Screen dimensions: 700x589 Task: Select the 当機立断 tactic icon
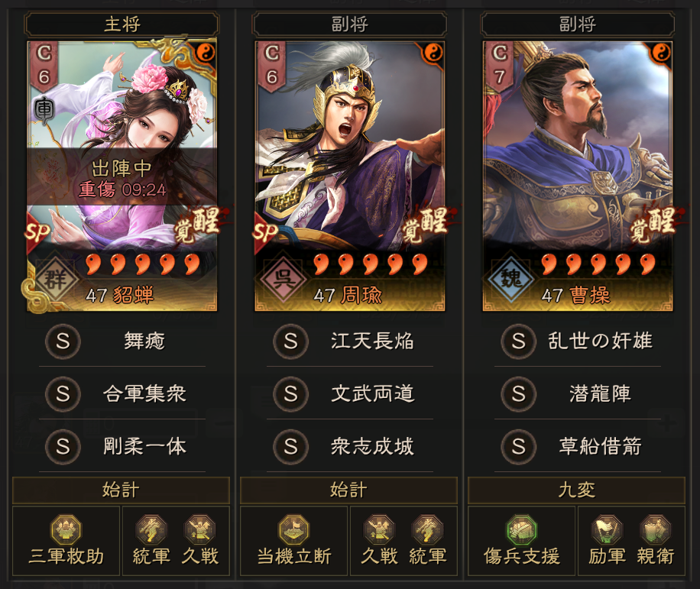click(x=294, y=530)
